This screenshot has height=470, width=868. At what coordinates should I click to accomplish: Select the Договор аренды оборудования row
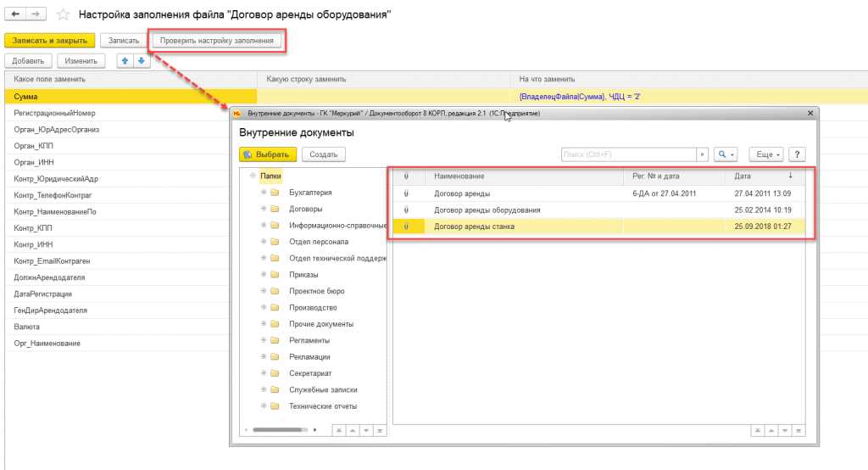(599, 210)
